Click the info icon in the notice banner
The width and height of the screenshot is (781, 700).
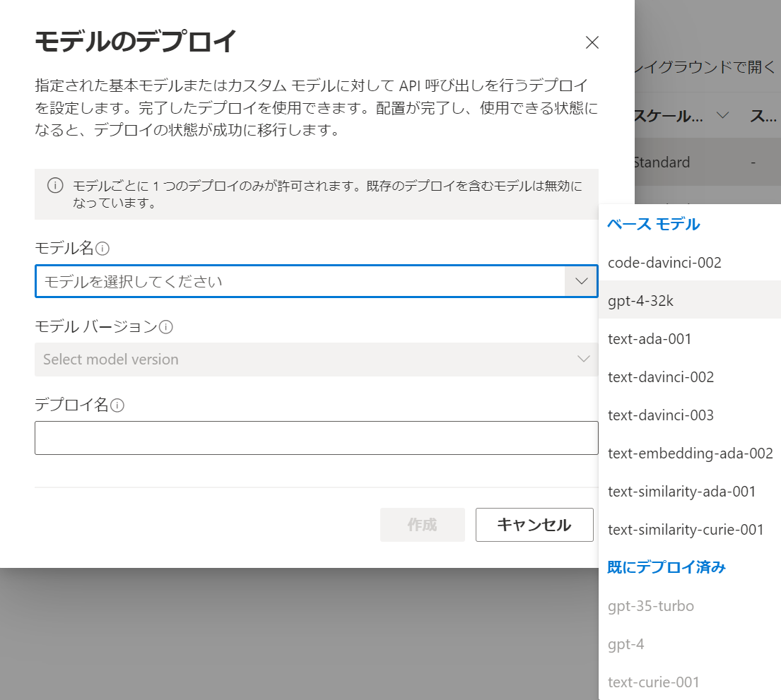[55, 186]
